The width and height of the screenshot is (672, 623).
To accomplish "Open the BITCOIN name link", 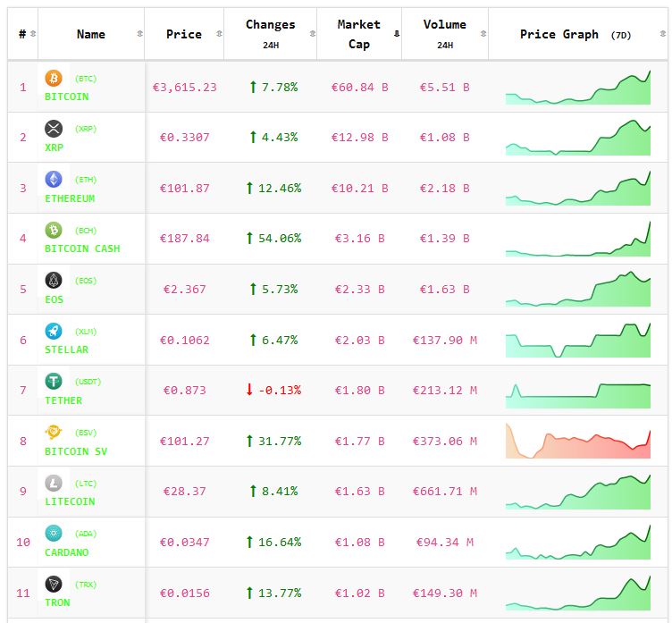I will (x=66, y=97).
